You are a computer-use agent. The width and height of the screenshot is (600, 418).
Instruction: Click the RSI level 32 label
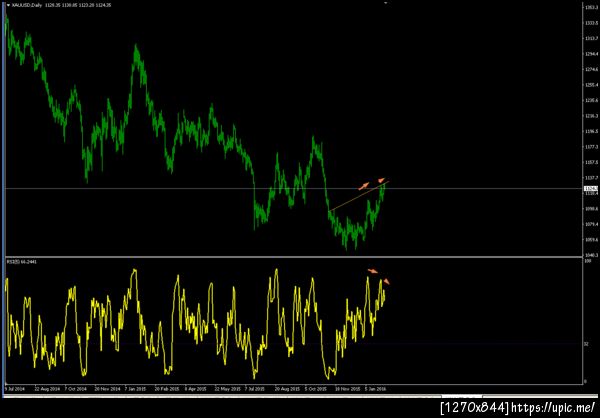tap(586, 344)
